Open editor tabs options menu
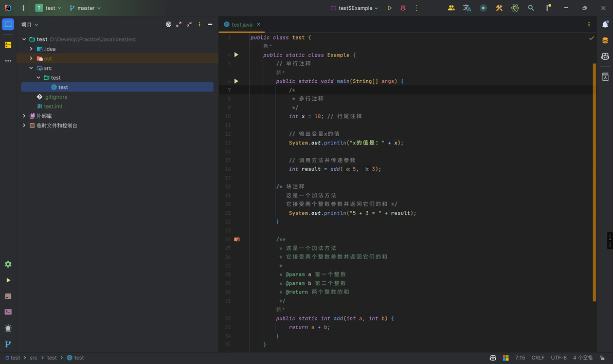The image size is (613, 364). point(589,24)
